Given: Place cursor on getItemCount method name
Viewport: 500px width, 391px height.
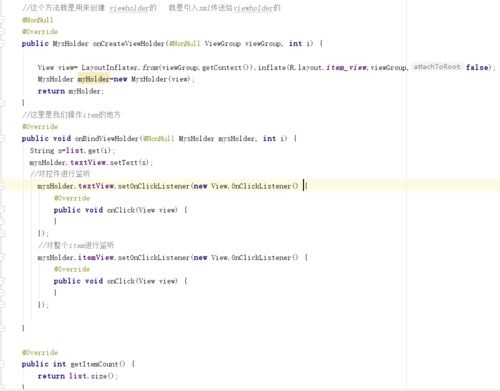Looking at the screenshot, I should [x=94, y=364].
